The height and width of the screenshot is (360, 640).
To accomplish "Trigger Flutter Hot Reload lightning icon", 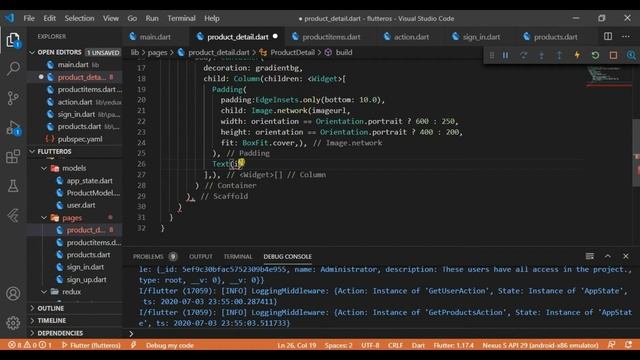I will tap(577, 55).
